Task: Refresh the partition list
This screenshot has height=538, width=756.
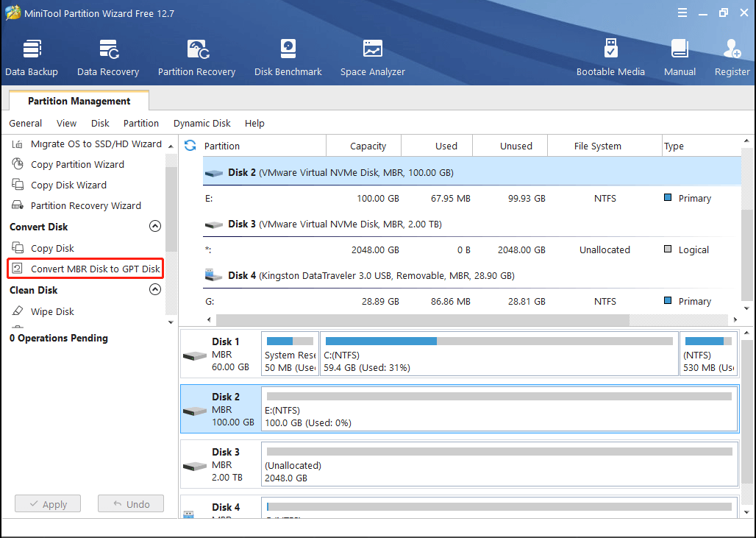Action: [x=190, y=146]
